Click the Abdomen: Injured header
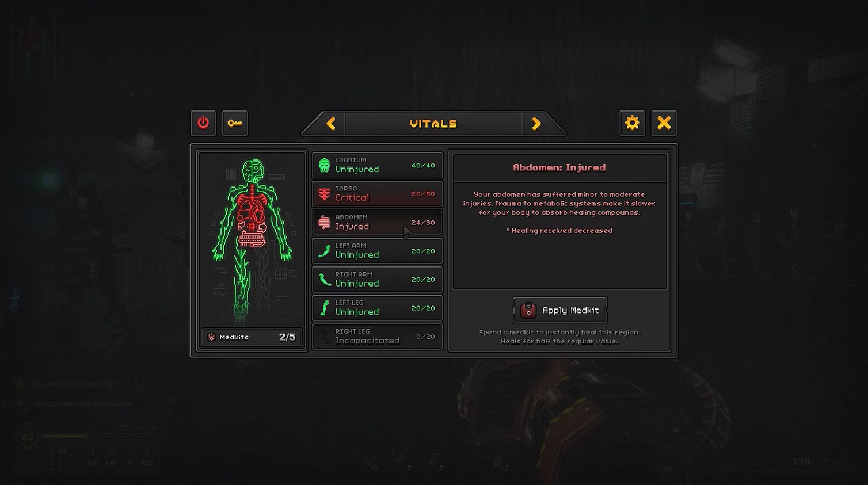Screen dimensions: 868x485 pyautogui.click(x=559, y=167)
